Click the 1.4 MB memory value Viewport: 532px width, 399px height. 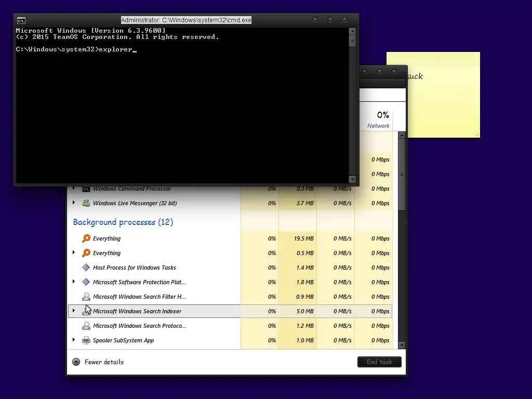coord(305,268)
